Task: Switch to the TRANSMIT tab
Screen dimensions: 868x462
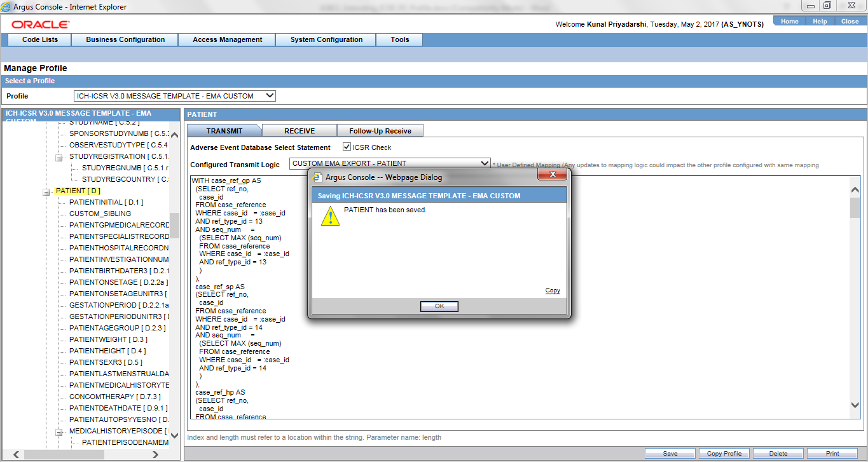Action: coord(224,131)
